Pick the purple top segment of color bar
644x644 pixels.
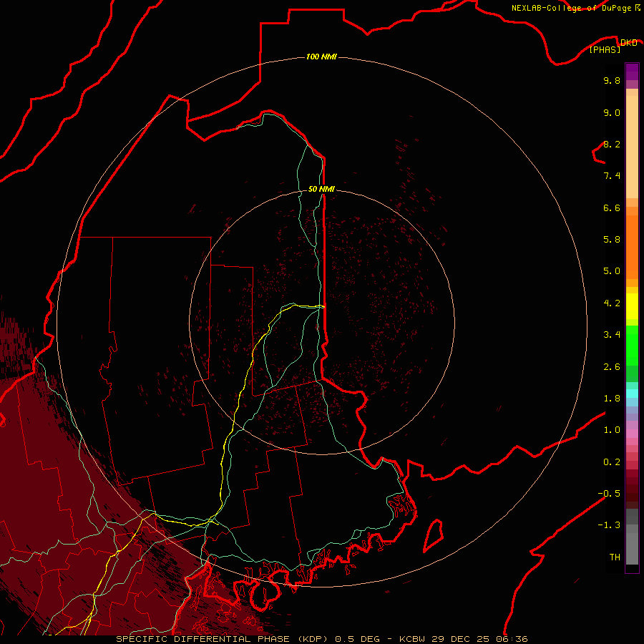coord(632,72)
